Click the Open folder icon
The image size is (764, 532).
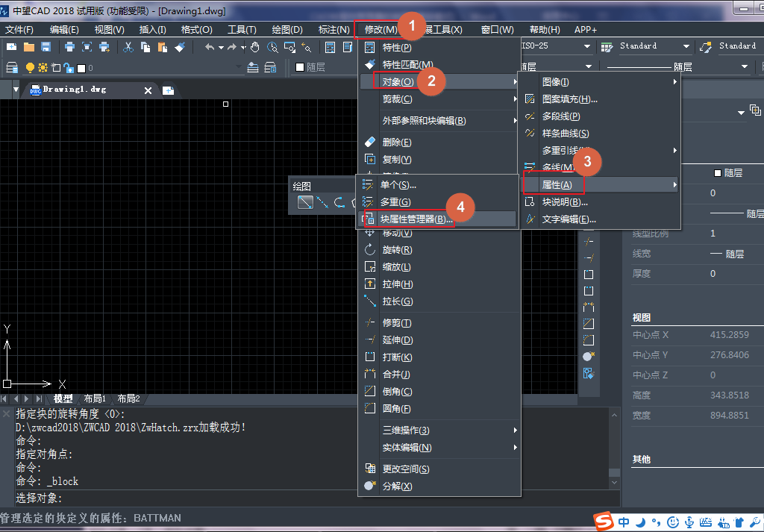(29, 47)
